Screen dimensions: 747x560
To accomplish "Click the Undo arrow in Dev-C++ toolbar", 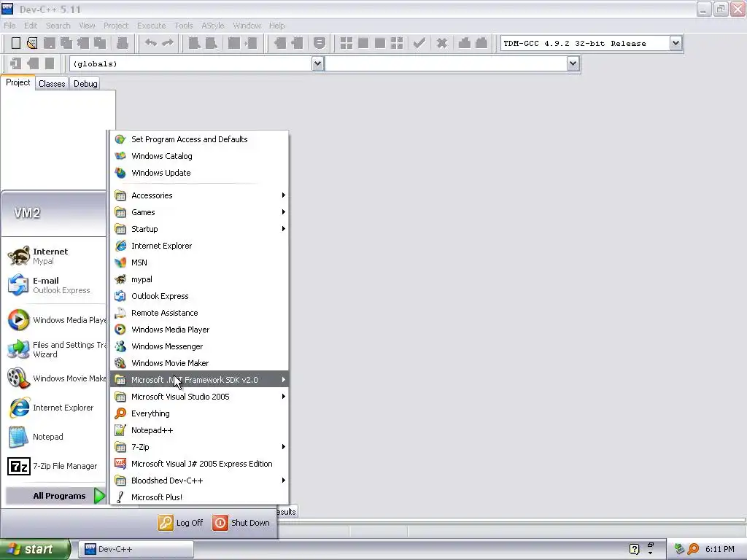I will click(x=151, y=43).
